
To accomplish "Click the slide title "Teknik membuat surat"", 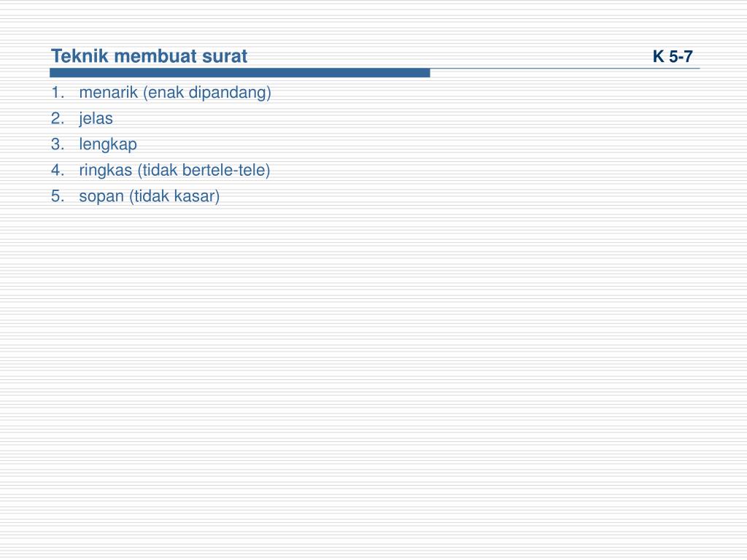I will pos(149,56).
